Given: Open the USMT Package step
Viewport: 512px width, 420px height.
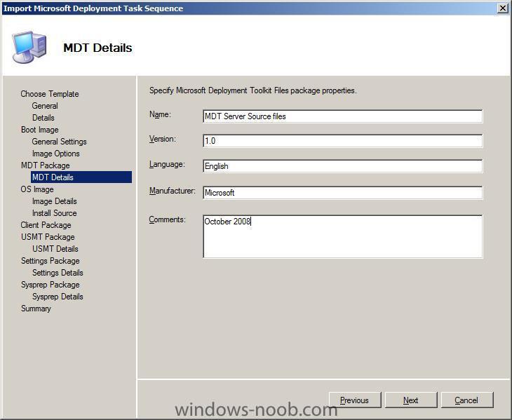Looking at the screenshot, I should (x=48, y=237).
